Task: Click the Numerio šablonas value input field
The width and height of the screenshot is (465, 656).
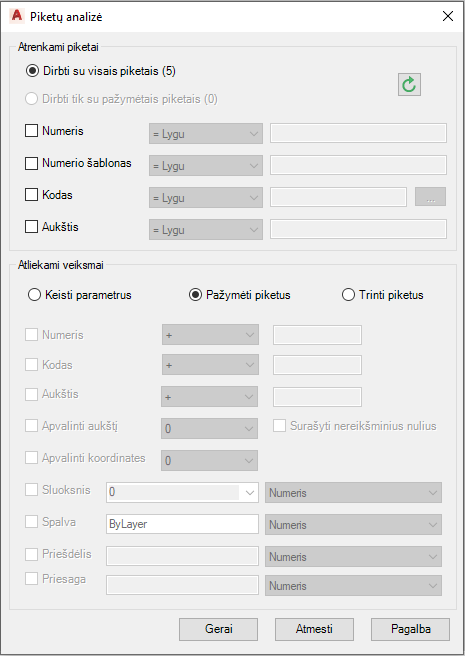Action: click(x=358, y=165)
